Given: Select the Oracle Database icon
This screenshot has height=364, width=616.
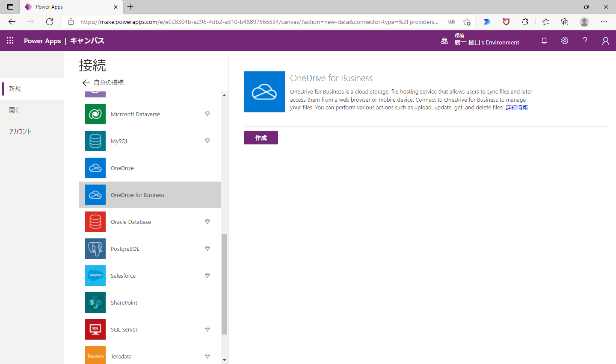Looking at the screenshot, I should tap(95, 222).
